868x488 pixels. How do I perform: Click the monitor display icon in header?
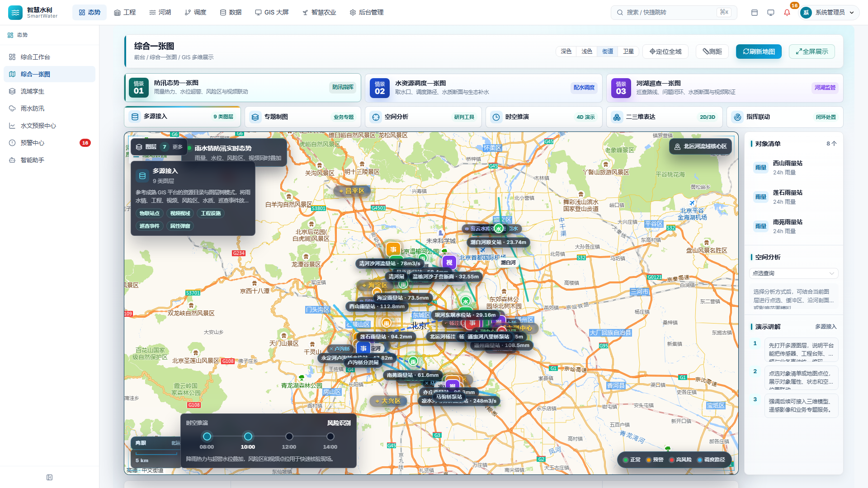click(x=771, y=13)
